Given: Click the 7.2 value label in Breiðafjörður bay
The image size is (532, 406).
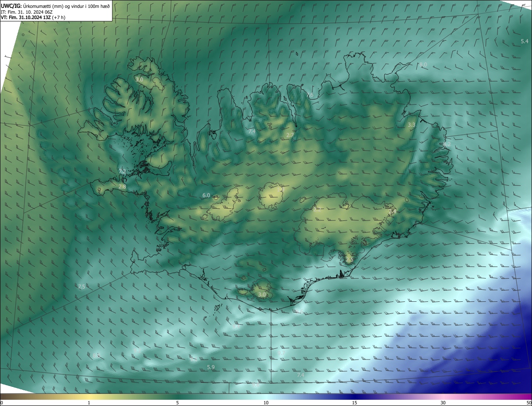Looking at the screenshot, I should point(122,171).
